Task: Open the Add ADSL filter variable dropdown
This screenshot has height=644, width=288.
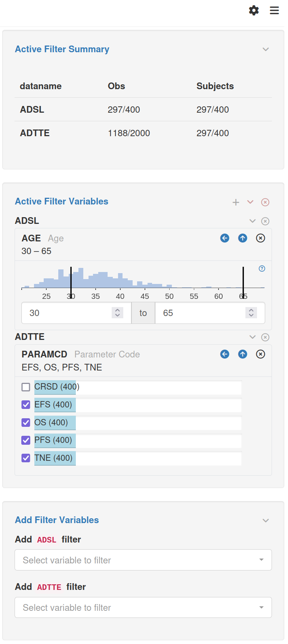Action: tap(143, 560)
